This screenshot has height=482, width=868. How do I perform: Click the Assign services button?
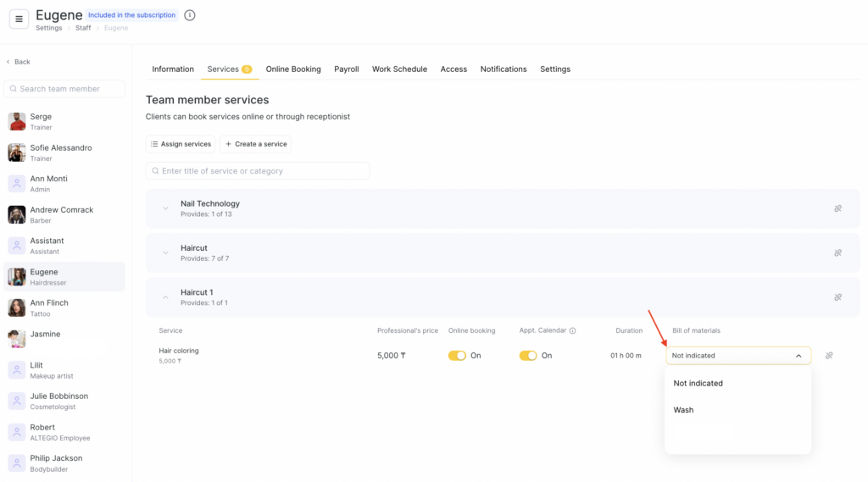click(181, 144)
